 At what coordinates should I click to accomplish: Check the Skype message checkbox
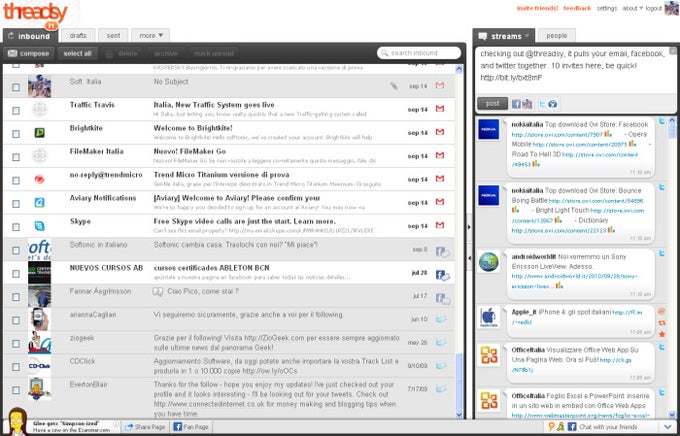[16, 227]
